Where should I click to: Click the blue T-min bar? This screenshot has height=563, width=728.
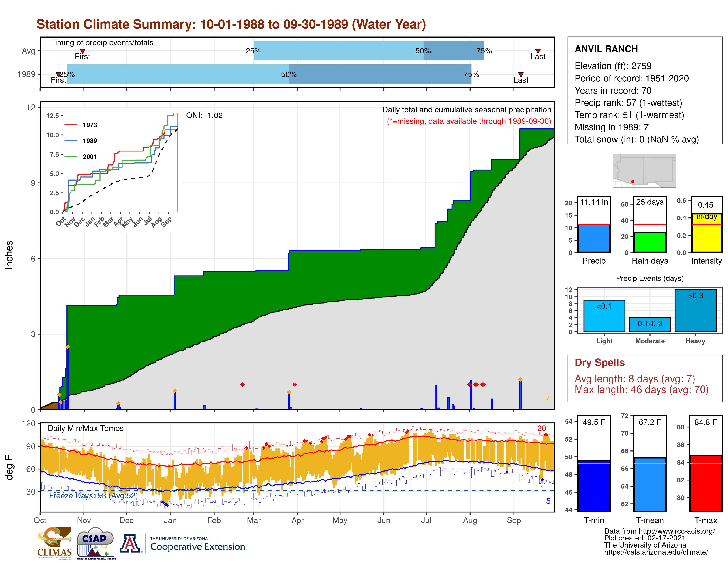point(594,486)
